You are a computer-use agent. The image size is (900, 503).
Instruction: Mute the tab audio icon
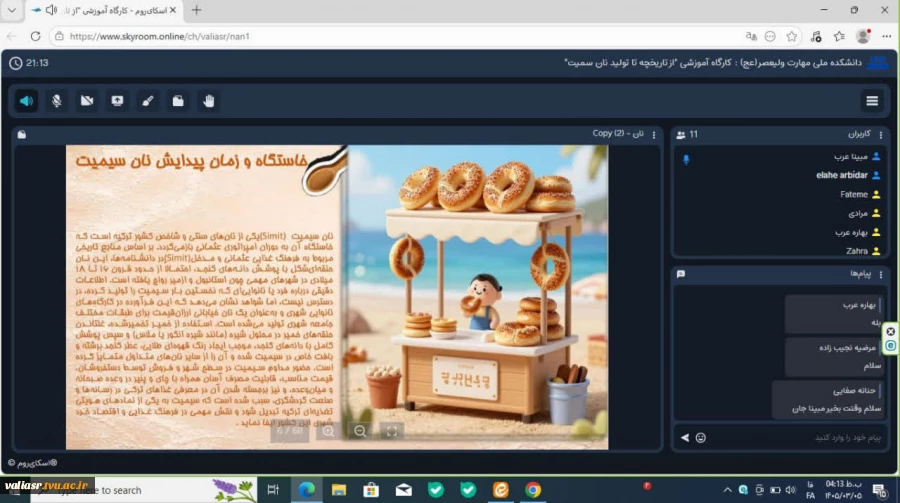[x=51, y=10]
